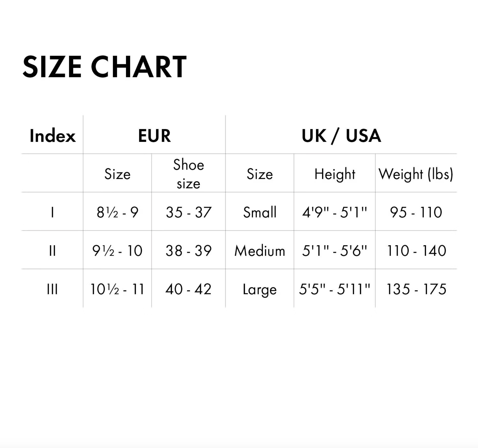Viewport: 478px width, 448px height.
Task: Click the Index column header
Action: 53,136
